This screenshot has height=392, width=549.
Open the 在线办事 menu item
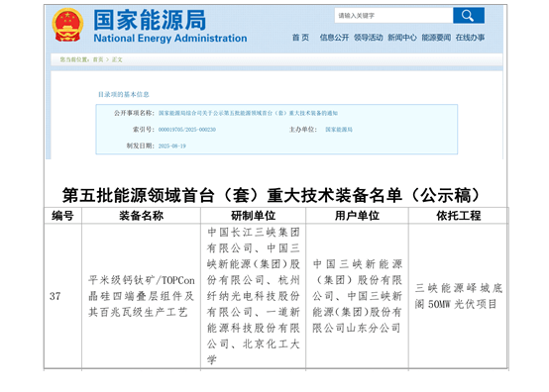click(x=470, y=38)
